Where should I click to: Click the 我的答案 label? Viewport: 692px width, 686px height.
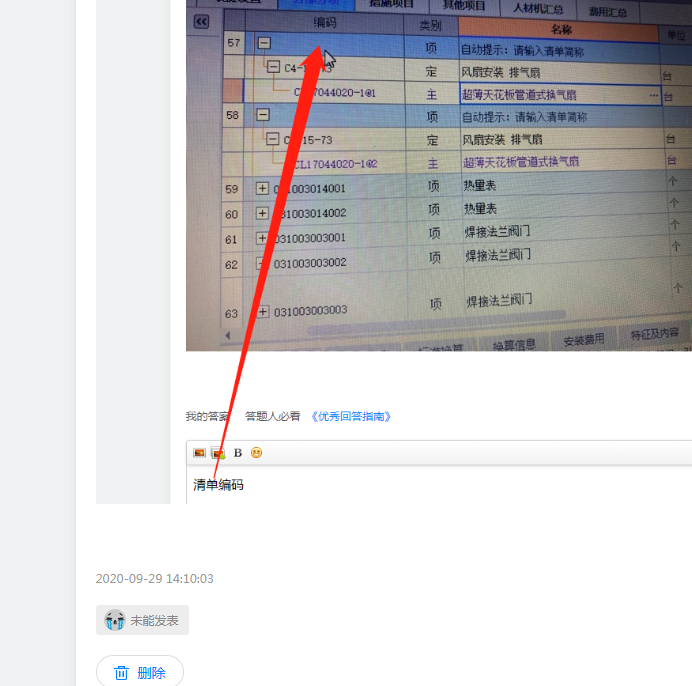click(x=207, y=416)
